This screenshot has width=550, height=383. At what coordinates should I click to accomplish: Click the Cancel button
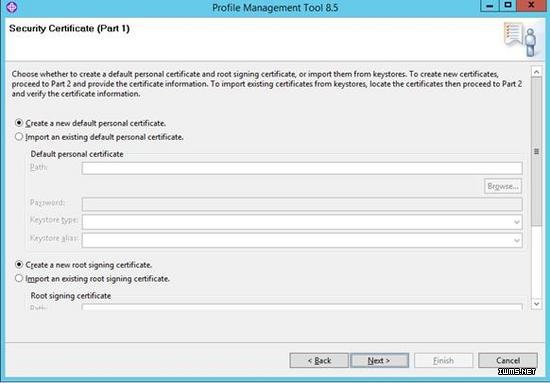(x=508, y=361)
